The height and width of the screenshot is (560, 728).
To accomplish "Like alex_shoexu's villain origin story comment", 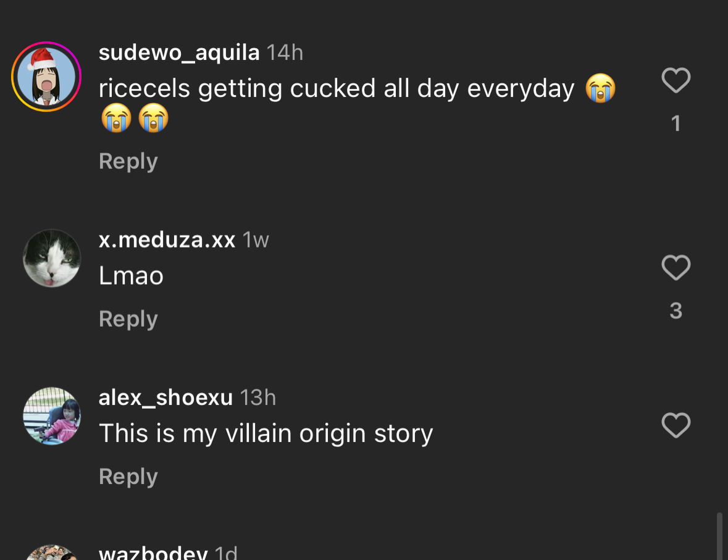I will click(676, 425).
